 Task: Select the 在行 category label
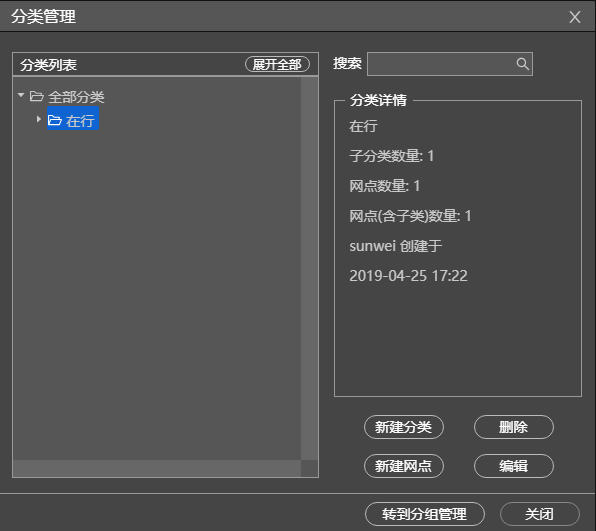click(x=80, y=121)
